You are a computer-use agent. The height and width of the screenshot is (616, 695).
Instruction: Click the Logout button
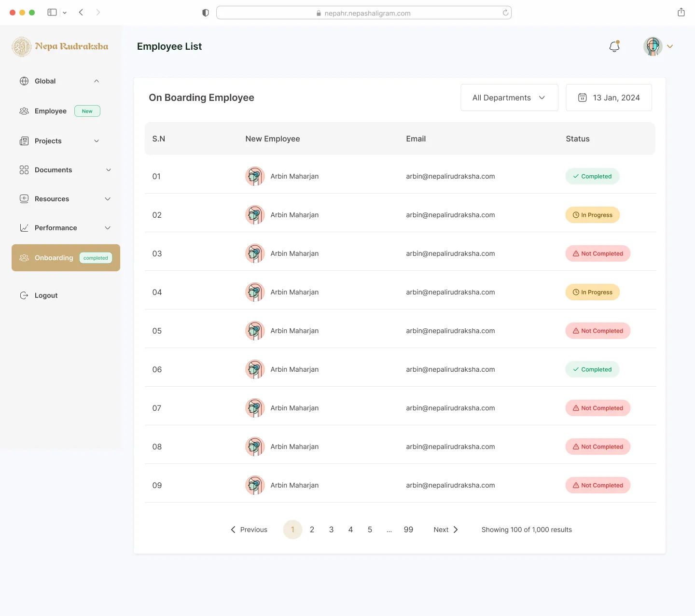click(x=45, y=295)
